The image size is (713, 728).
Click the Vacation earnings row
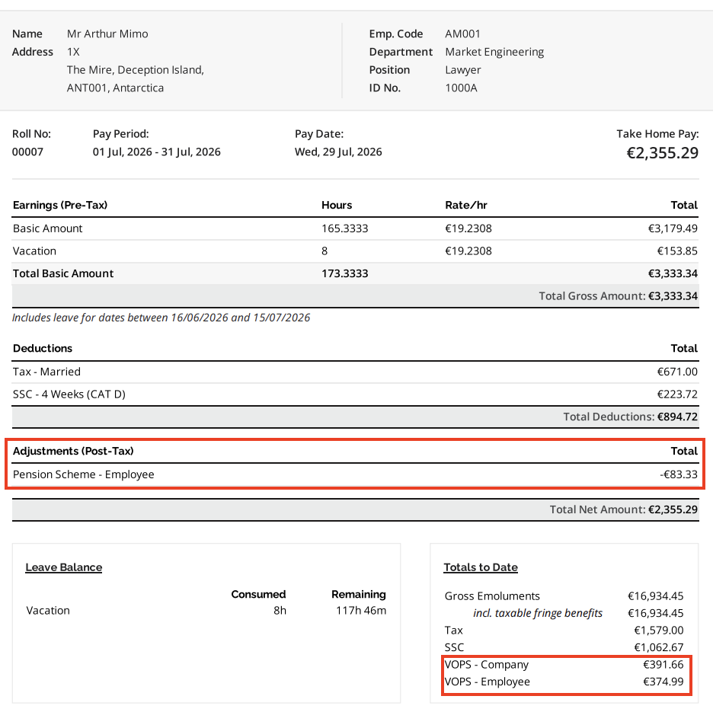point(355,251)
